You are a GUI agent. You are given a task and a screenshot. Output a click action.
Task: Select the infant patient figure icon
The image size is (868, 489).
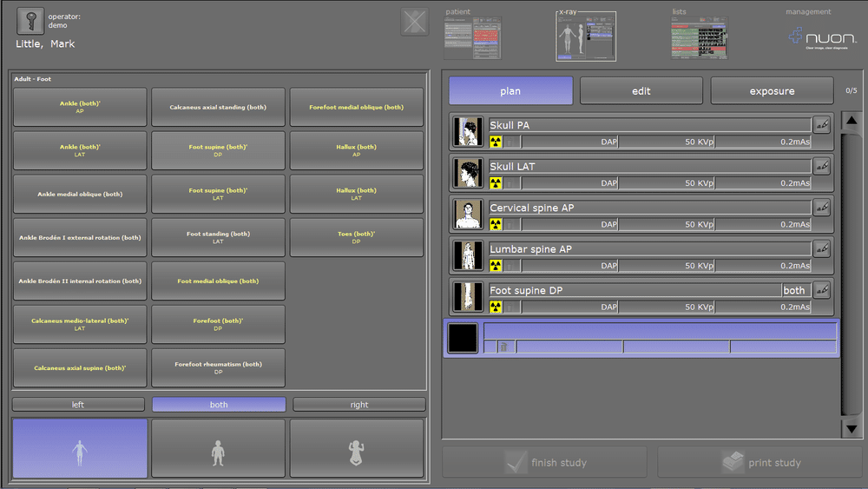[357, 449]
